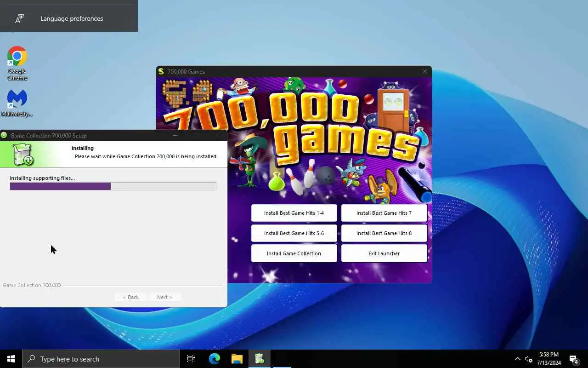This screenshot has width=588, height=368.
Task: Close the 700,000 Games launcher window
Action: (x=425, y=71)
